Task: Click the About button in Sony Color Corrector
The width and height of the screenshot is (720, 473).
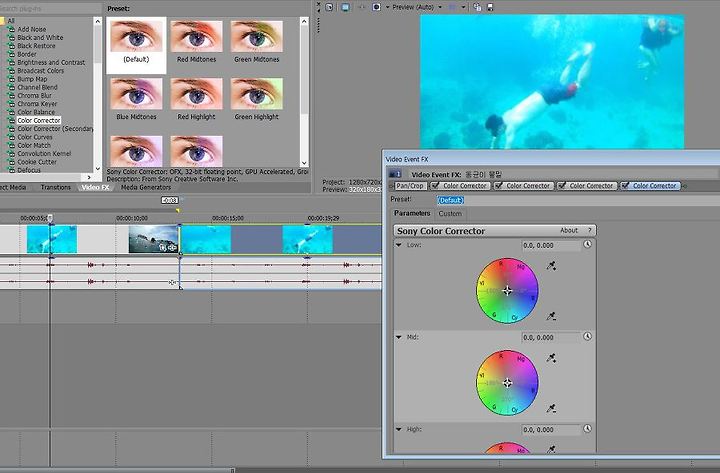Action: pos(569,231)
